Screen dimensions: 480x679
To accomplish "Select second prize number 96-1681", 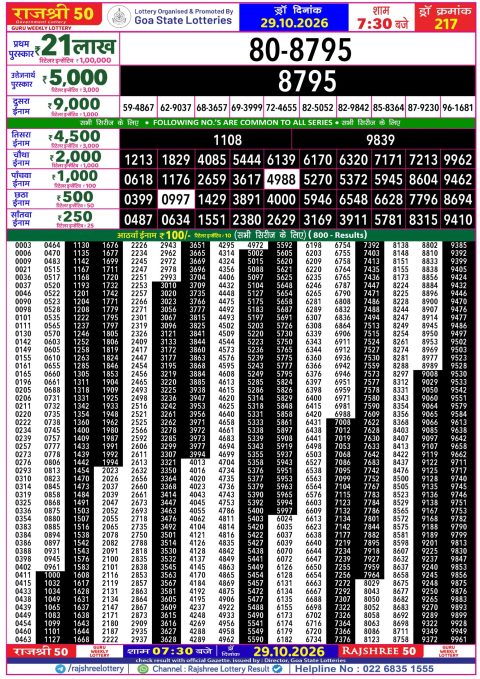I will 457,107.
